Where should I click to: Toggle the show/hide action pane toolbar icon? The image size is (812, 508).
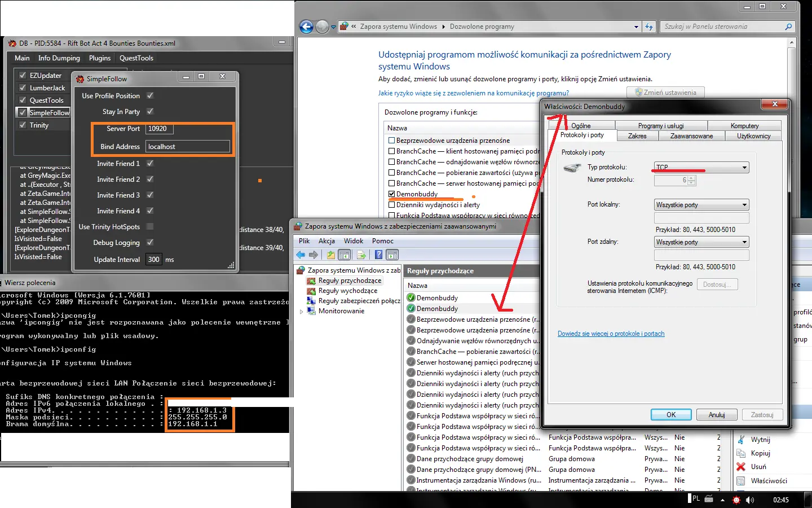pos(392,255)
